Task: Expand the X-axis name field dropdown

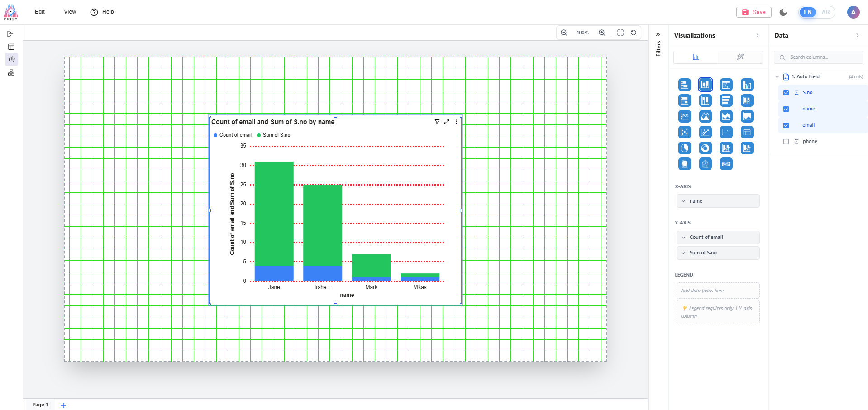Action: pos(683,201)
